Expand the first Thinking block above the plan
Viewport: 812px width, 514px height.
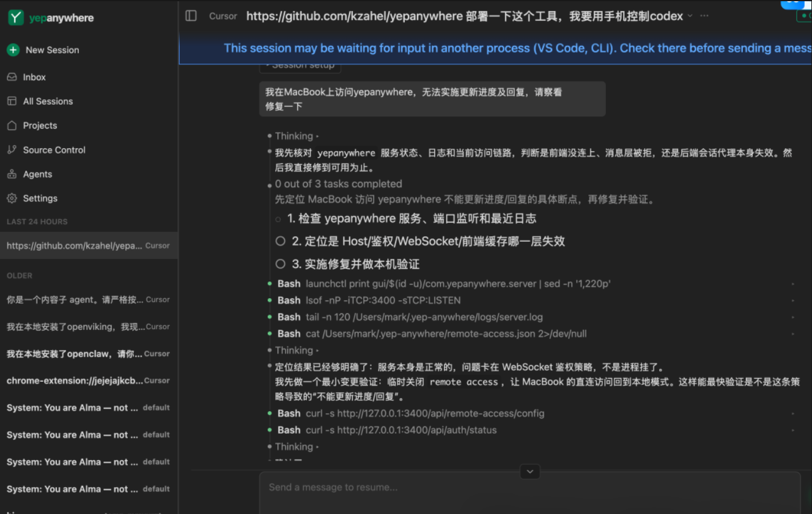[x=297, y=136]
